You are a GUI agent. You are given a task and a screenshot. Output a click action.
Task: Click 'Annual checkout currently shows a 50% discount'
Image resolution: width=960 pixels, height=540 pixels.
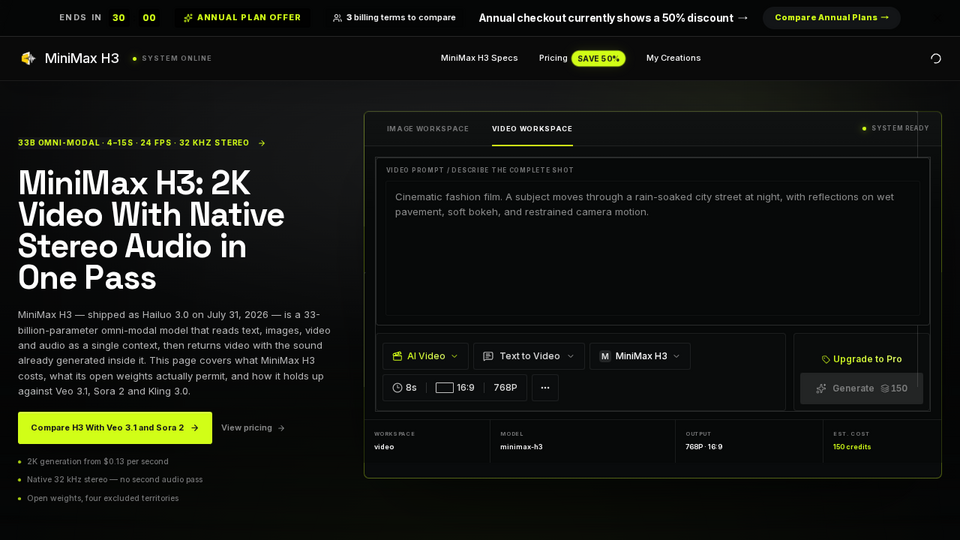point(606,18)
